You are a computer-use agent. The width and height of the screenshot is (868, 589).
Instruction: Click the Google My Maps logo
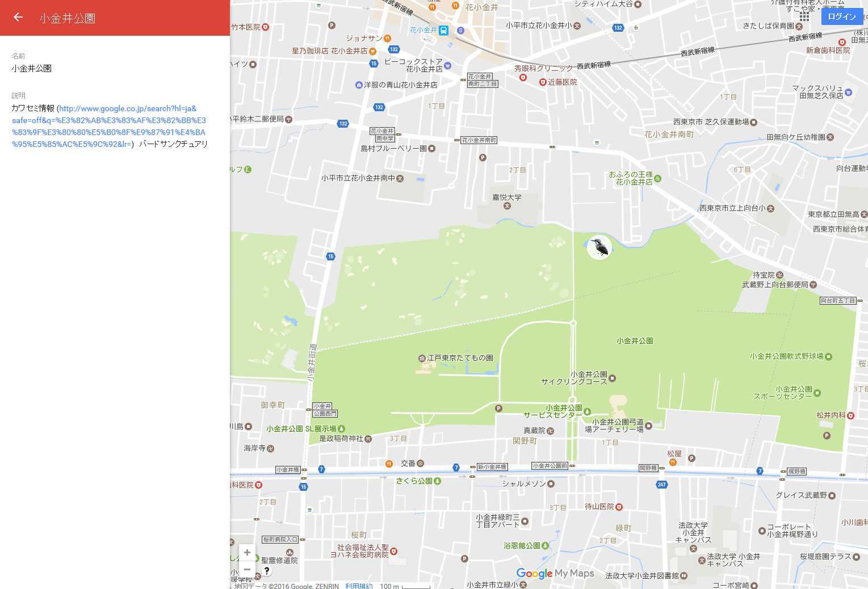click(x=555, y=573)
